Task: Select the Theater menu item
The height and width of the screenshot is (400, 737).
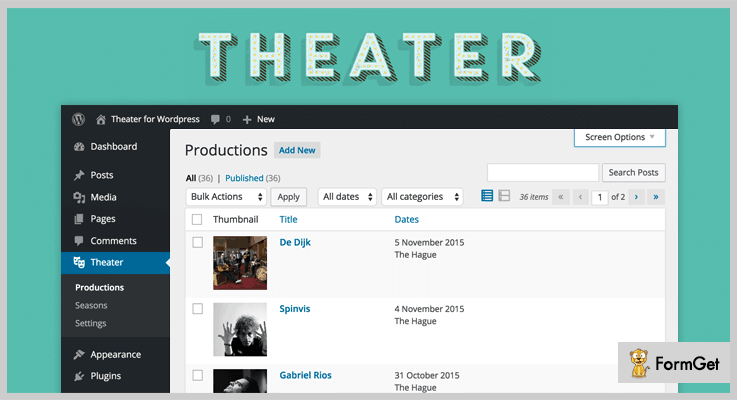Action: [115, 262]
